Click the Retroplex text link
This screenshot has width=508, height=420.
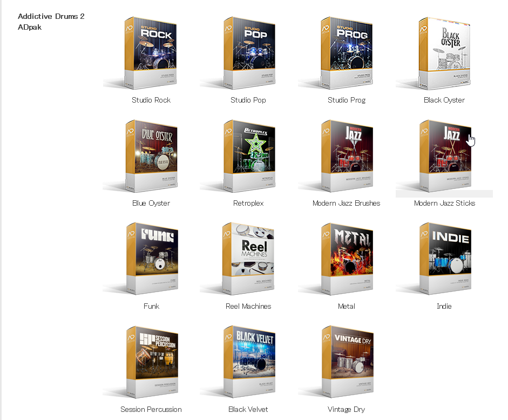click(248, 203)
